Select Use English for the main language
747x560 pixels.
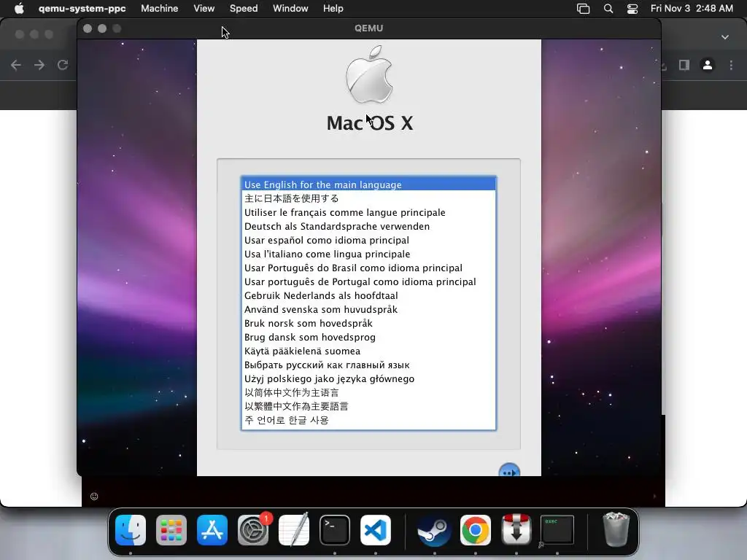[368, 184]
